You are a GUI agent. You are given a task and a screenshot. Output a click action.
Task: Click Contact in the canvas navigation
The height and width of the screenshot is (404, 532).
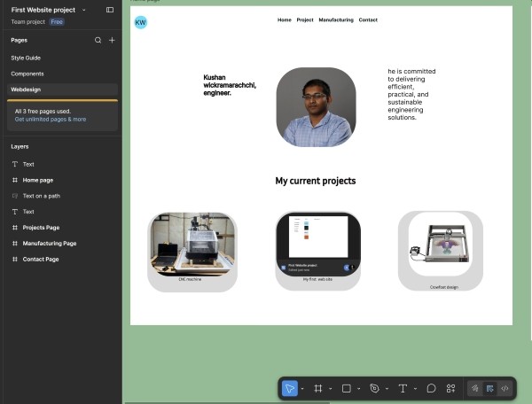pos(368,20)
